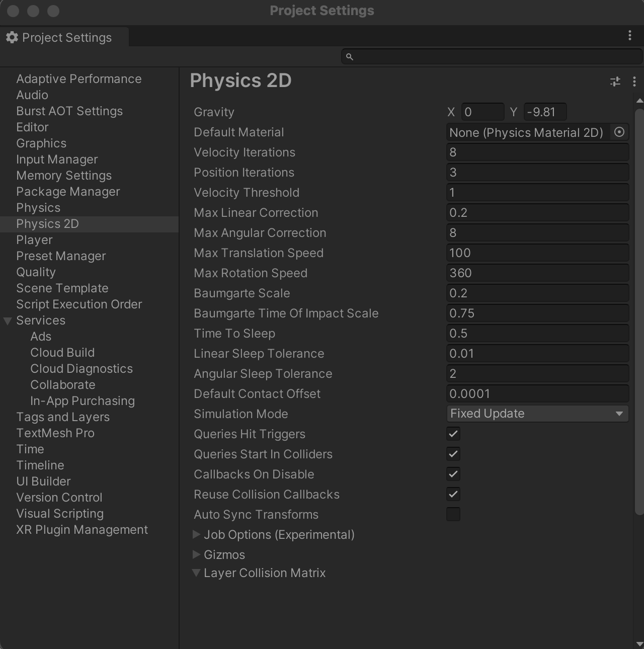This screenshot has height=649, width=644.
Task: Toggle Queries Start In Colliders checkbox
Action: click(453, 454)
